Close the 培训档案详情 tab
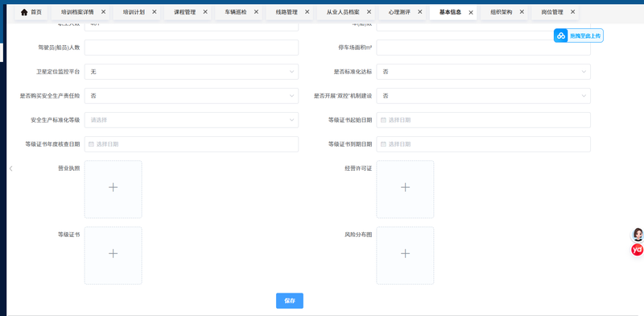This screenshot has height=316, width=644. click(x=103, y=12)
